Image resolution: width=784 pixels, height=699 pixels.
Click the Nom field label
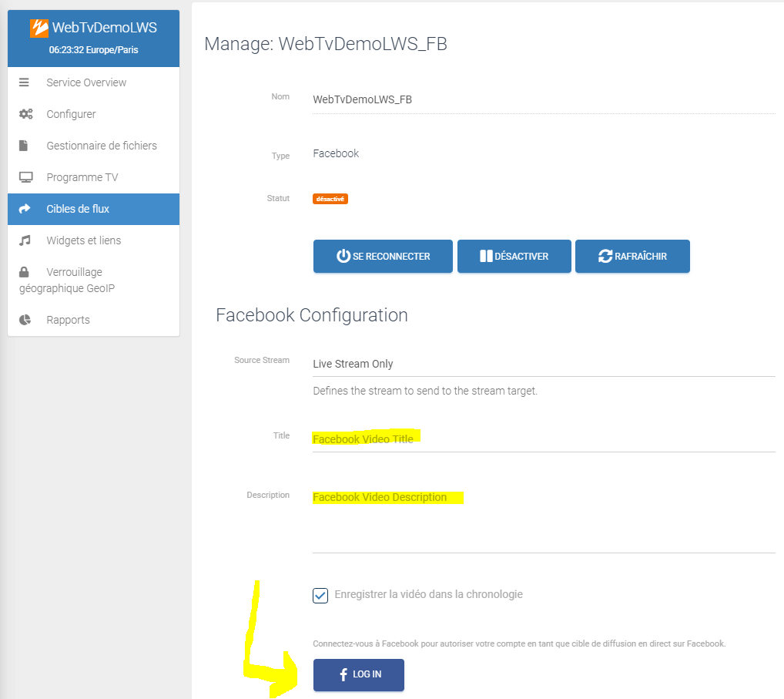pos(280,96)
